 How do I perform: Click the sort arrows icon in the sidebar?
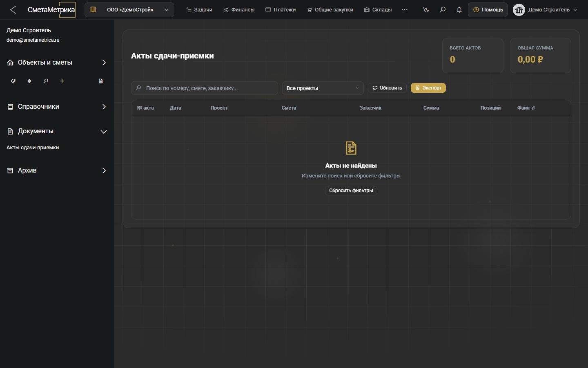tap(29, 81)
